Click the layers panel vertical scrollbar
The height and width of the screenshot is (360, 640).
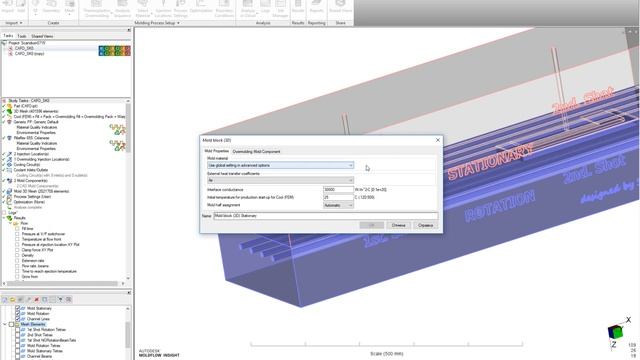click(128, 335)
